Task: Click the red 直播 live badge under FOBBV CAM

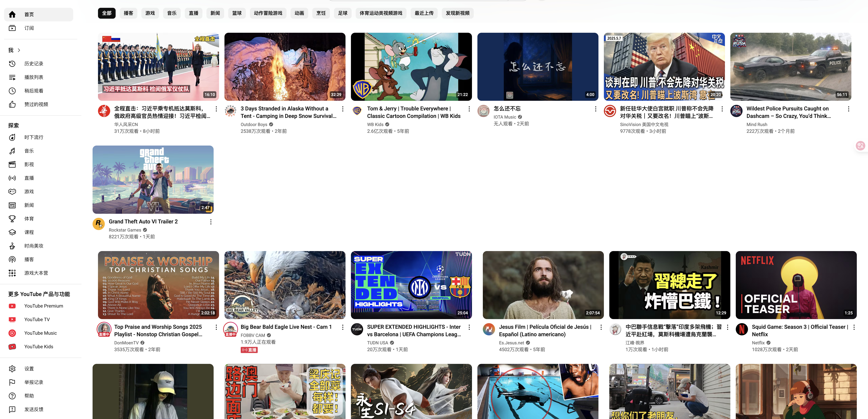Action: click(249, 350)
